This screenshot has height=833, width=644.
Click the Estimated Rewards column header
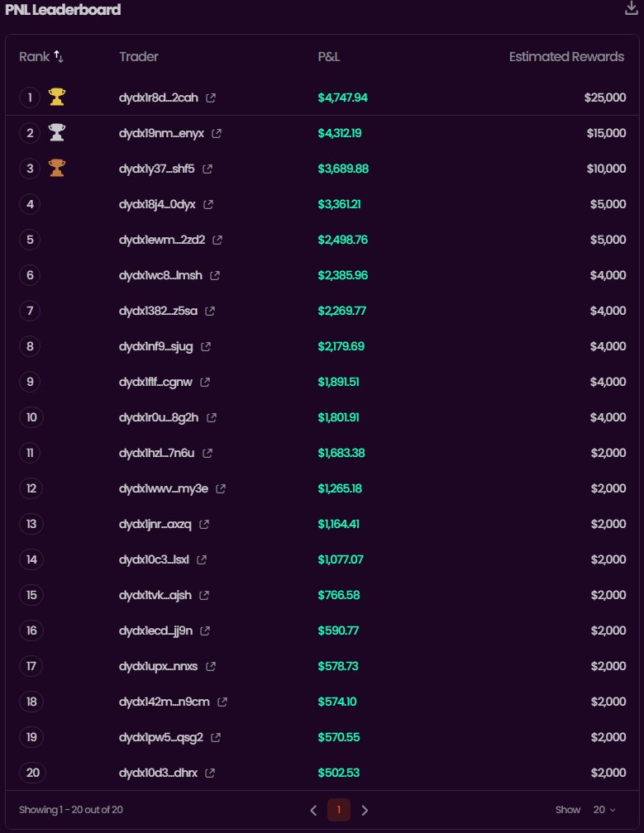[x=566, y=57]
